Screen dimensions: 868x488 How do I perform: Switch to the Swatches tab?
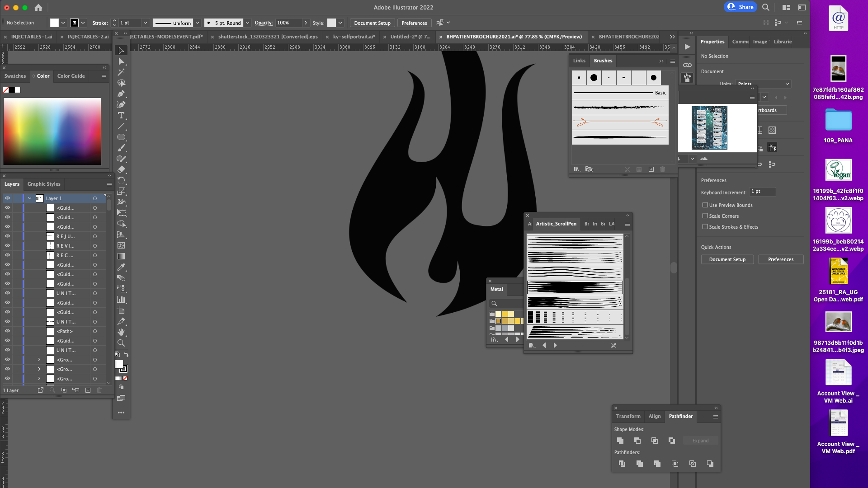click(15, 76)
